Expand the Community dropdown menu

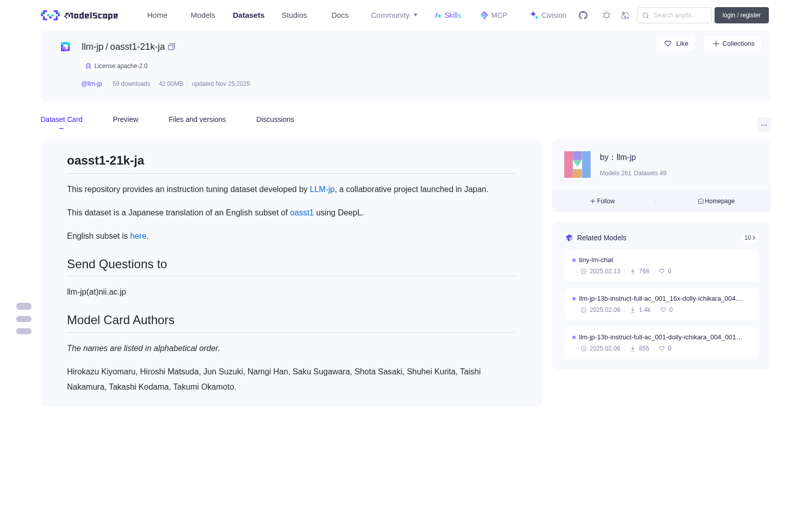(x=394, y=15)
